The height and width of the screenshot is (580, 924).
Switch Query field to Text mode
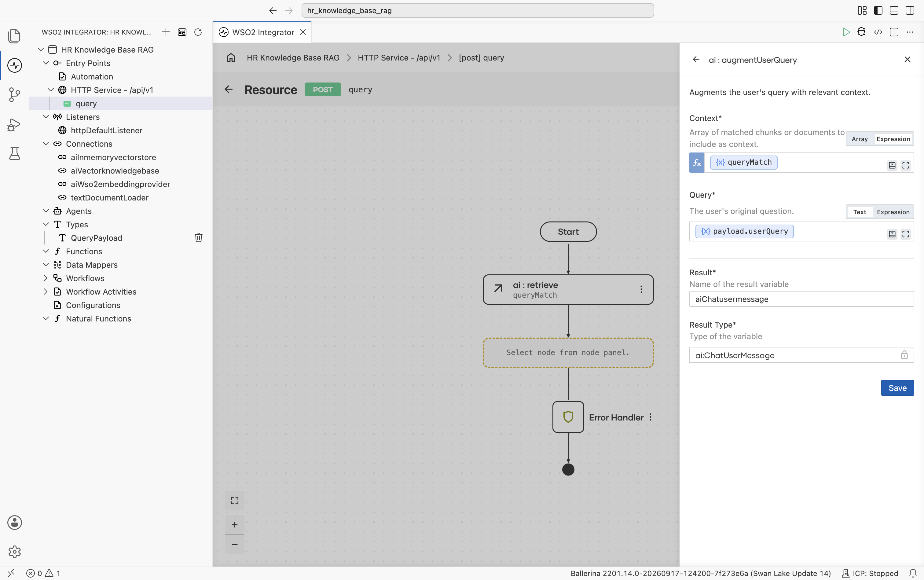860,212
